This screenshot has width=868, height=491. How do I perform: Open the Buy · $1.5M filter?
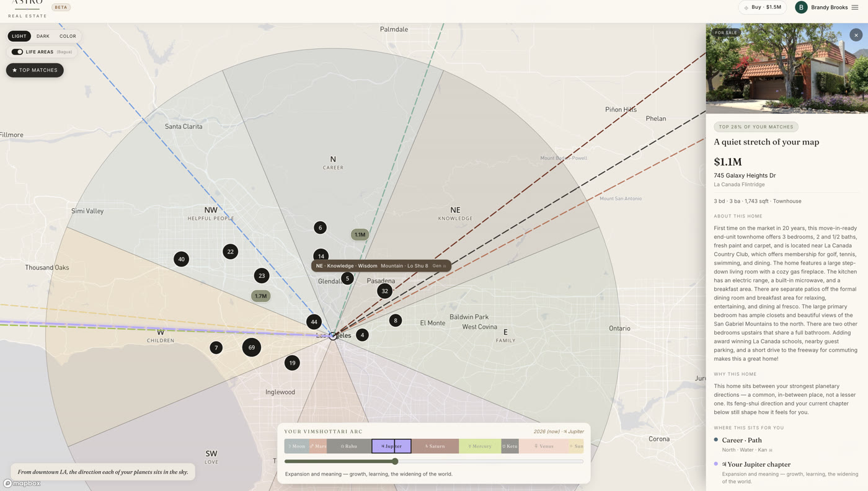click(x=762, y=7)
